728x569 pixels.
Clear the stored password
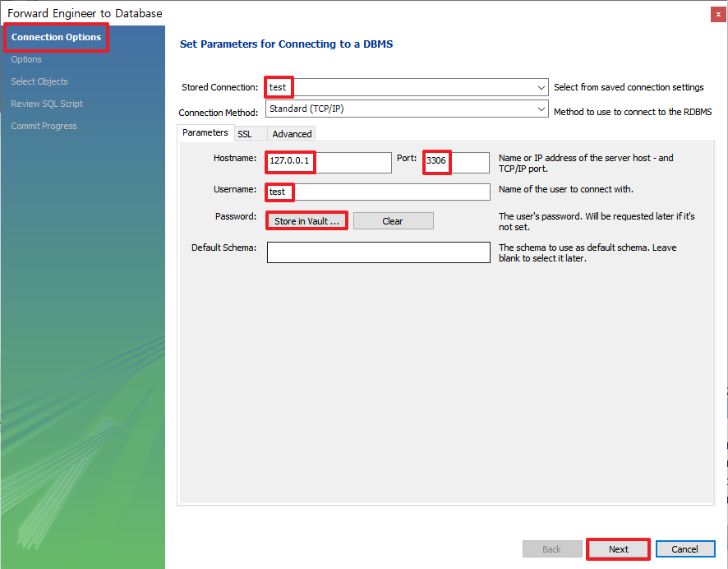(394, 221)
